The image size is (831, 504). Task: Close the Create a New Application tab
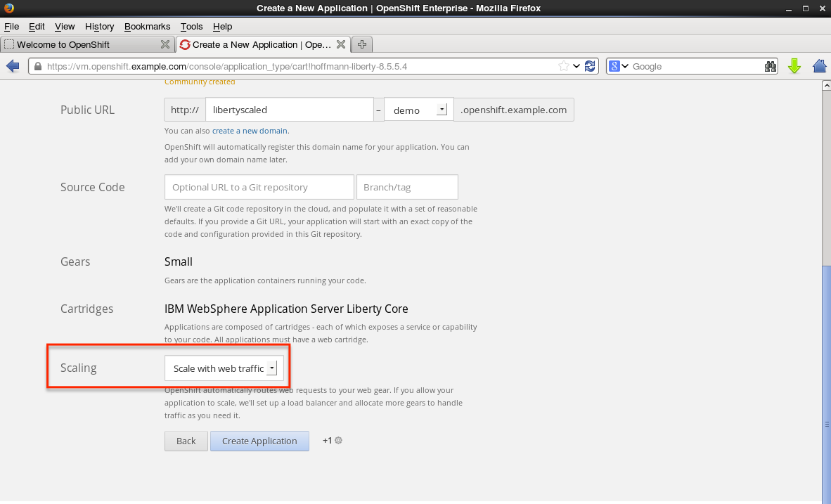pos(341,44)
